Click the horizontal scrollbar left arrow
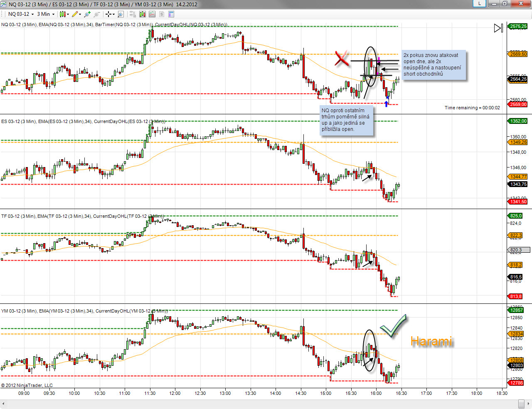 click(x=3, y=404)
